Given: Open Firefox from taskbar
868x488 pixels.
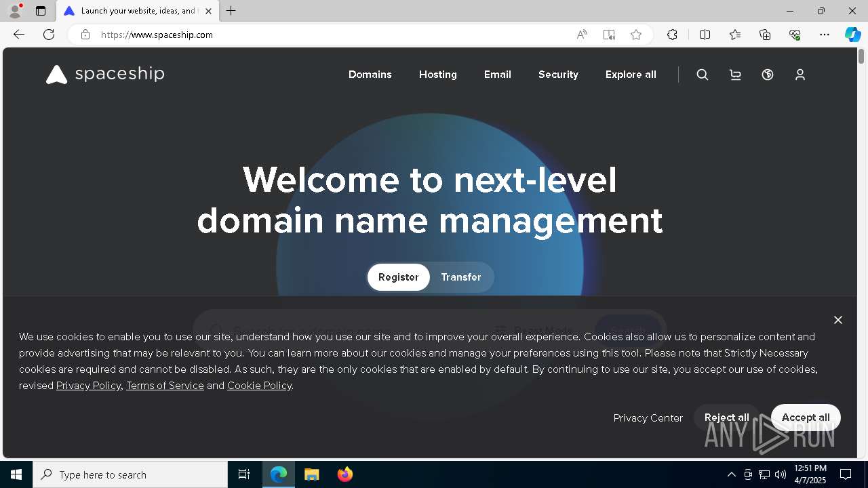Looking at the screenshot, I should click(x=344, y=474).
